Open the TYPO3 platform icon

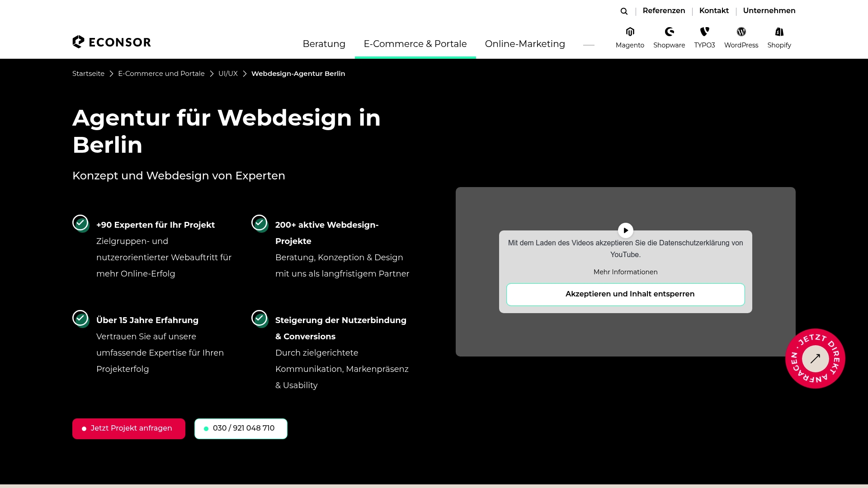coord(704,32)
